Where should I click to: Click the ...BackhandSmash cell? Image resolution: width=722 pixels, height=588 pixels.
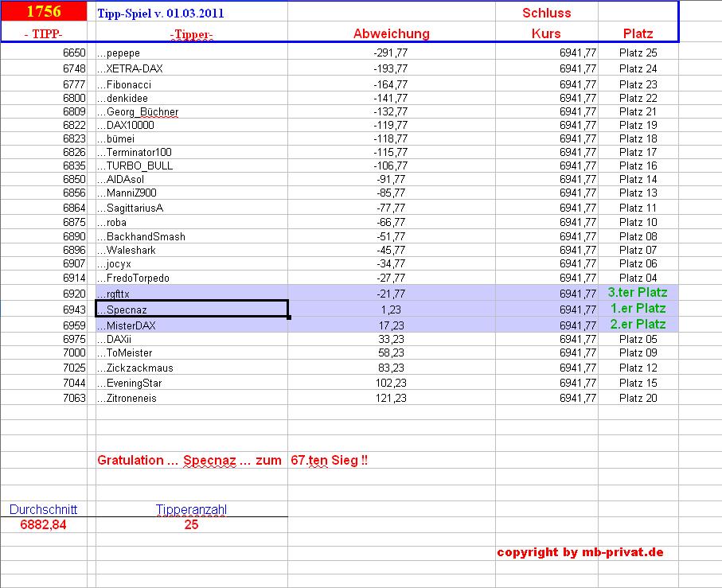pyautogui.click(x=192, y=236)
